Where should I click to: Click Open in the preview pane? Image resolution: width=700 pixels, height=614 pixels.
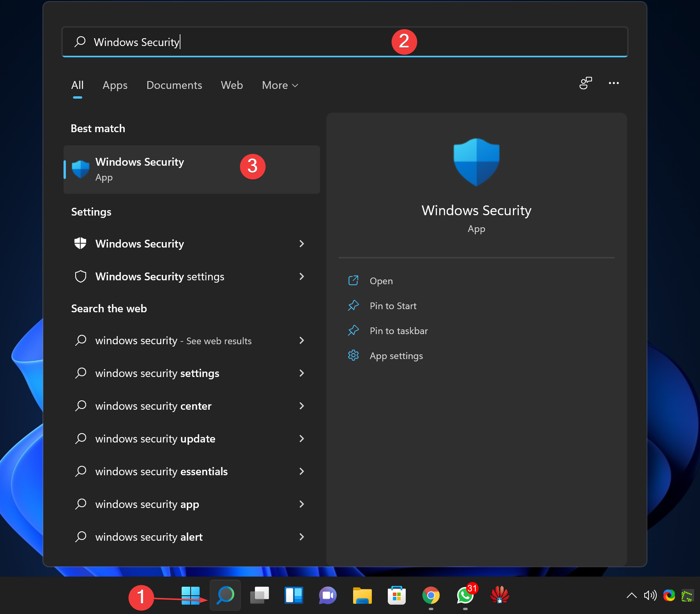[381, 281]
